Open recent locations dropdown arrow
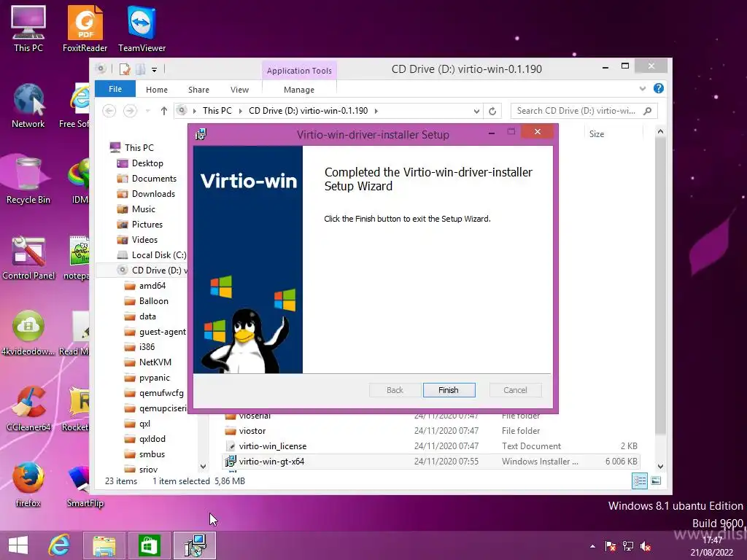 pos(147,111)
